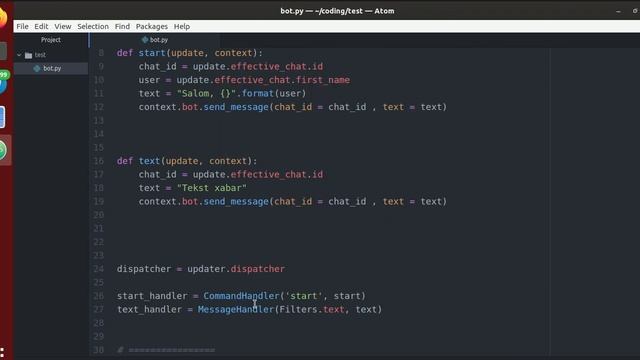Click the 'start' string in CommandHandler
Screen dimensions: 640x360
click(x=304, y=296)
